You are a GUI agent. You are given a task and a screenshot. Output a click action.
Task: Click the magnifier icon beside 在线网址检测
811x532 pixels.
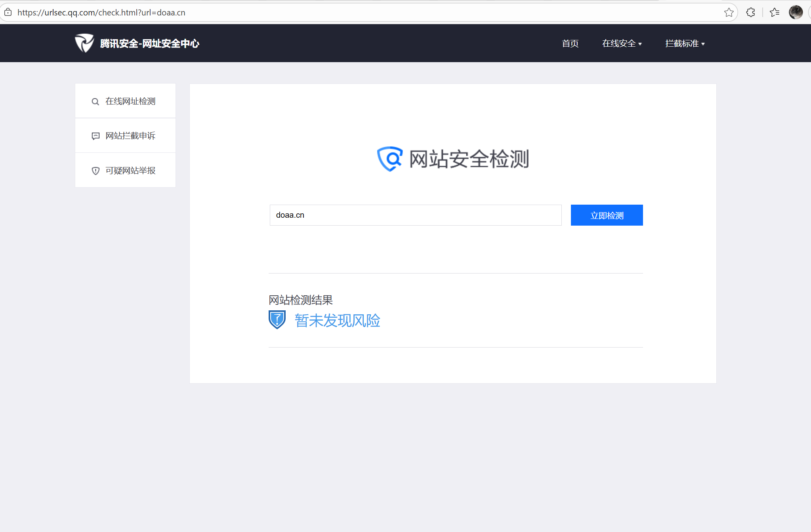[x=95, y=102]
